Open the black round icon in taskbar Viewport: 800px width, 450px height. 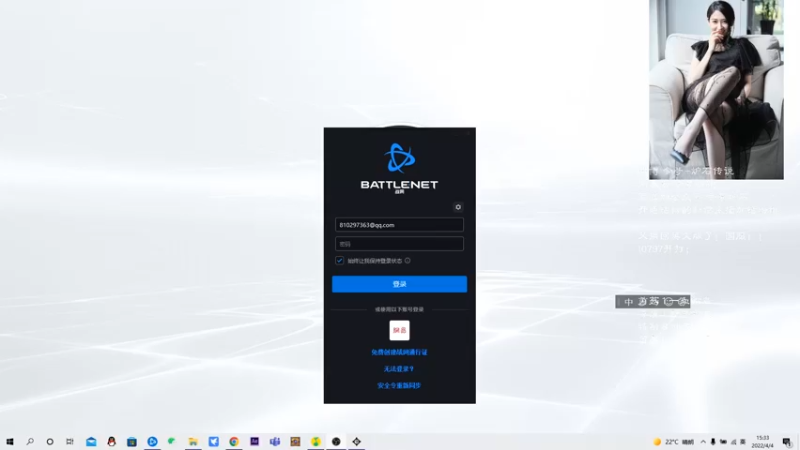[x=336, y=441]
